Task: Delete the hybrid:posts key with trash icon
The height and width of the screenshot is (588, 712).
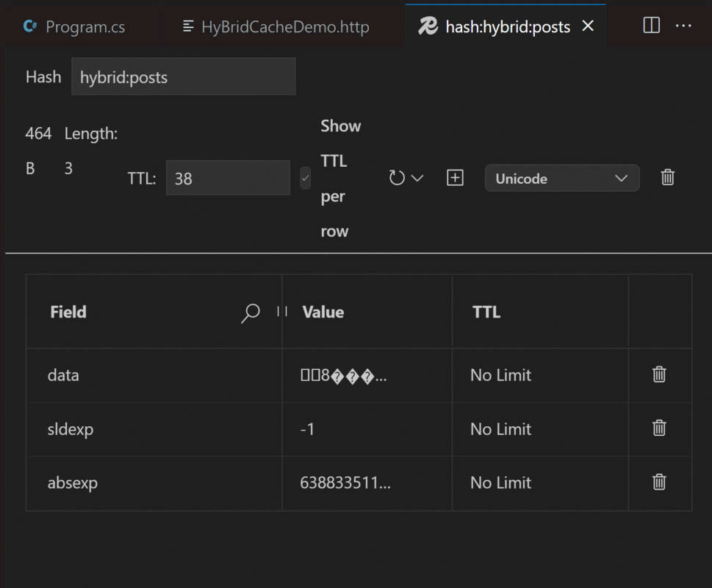Action: 667,178
